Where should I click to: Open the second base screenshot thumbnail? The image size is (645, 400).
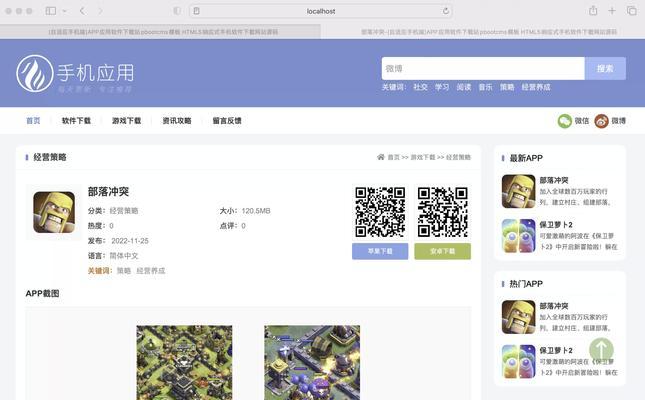[x=312, y=363]
